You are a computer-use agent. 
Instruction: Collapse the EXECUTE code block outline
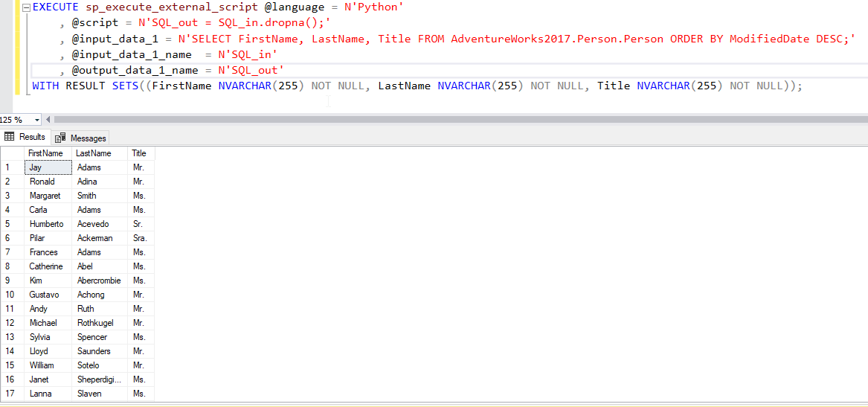[25, 7]
